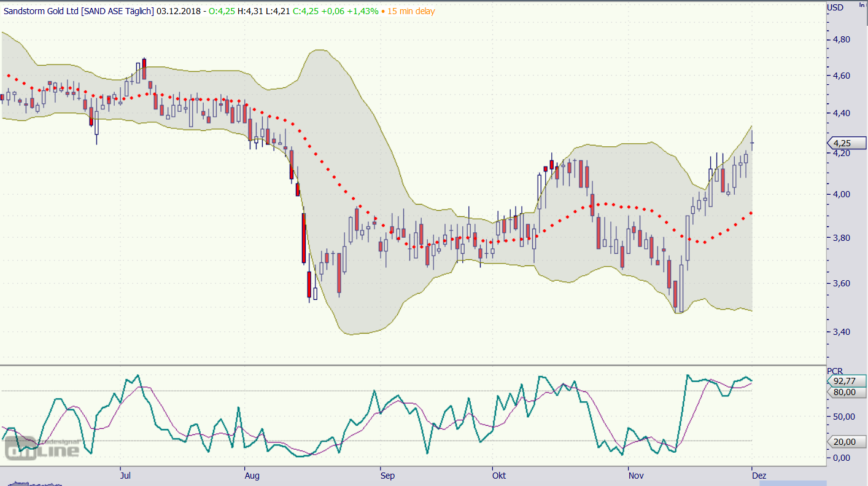868x486 pixels.
Task: Click the "0,00" PCR axis label
Action: [842, 458]
